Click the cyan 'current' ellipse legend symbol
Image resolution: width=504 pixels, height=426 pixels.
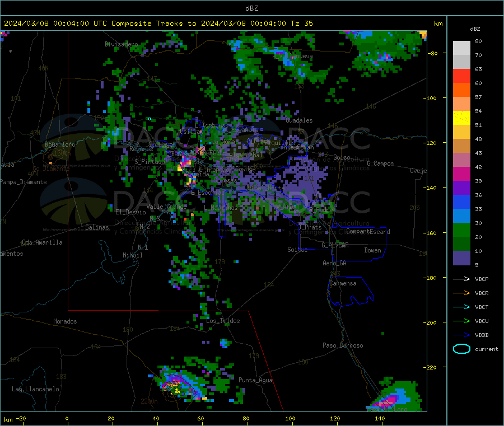[x=461, y=349]
